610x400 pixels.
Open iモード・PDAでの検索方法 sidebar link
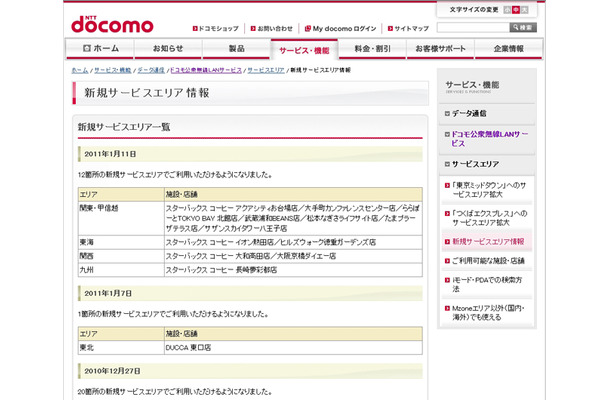(487, 284)
